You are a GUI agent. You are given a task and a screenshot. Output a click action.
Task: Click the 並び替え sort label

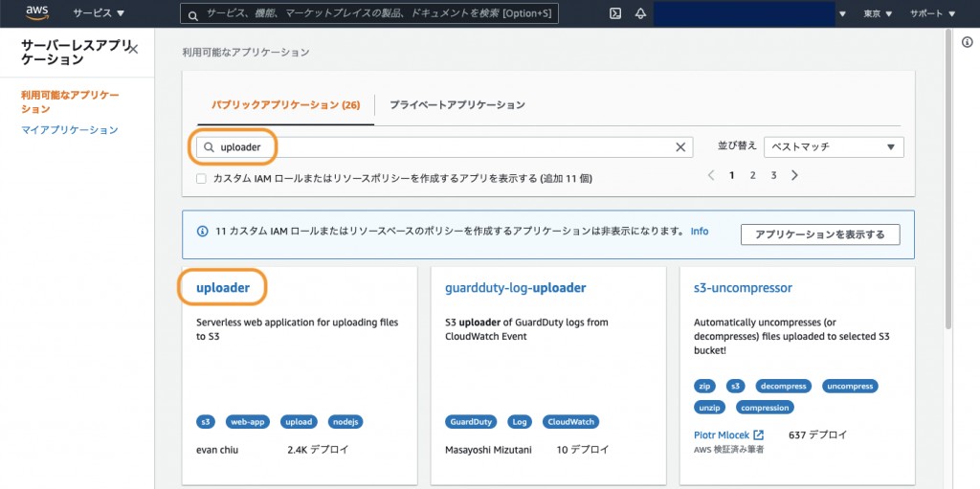click(x=737, y=145)
